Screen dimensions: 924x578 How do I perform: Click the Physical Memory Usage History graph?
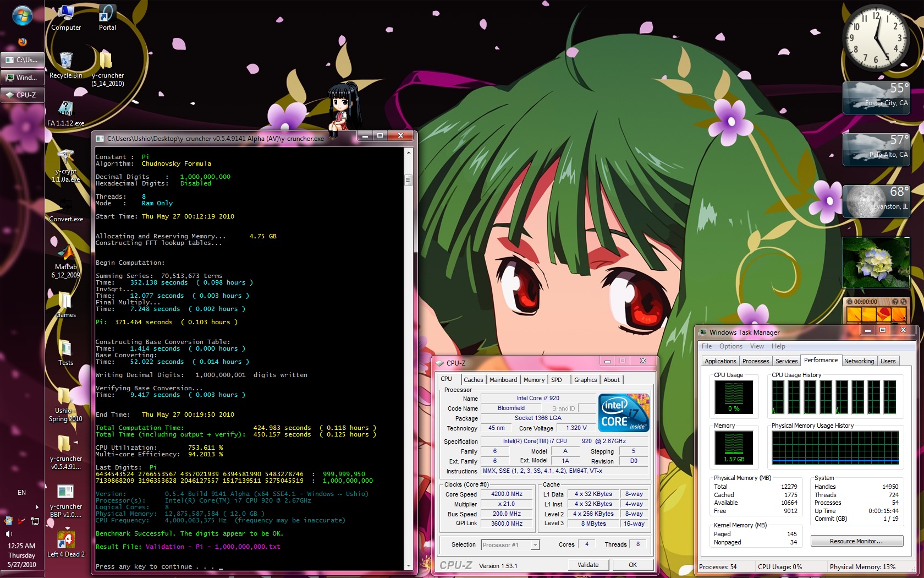[x=834, y=447]
